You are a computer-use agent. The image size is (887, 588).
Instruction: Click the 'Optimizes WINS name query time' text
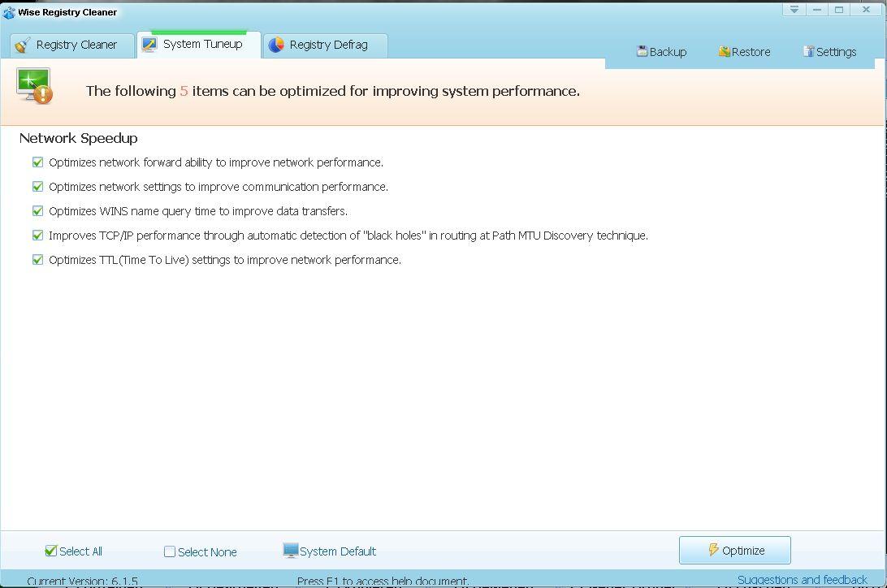pyautogui.click(x=198, y=211)
